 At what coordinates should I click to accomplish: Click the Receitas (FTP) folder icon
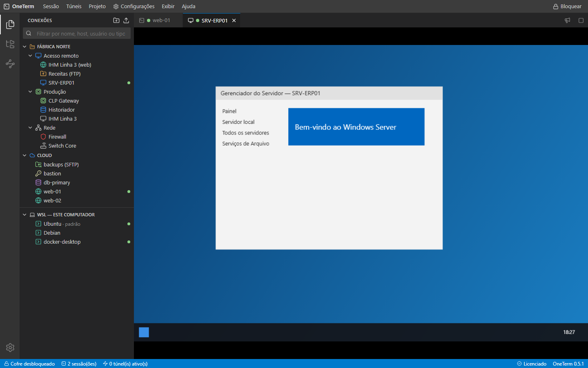(x=43, y=74)
